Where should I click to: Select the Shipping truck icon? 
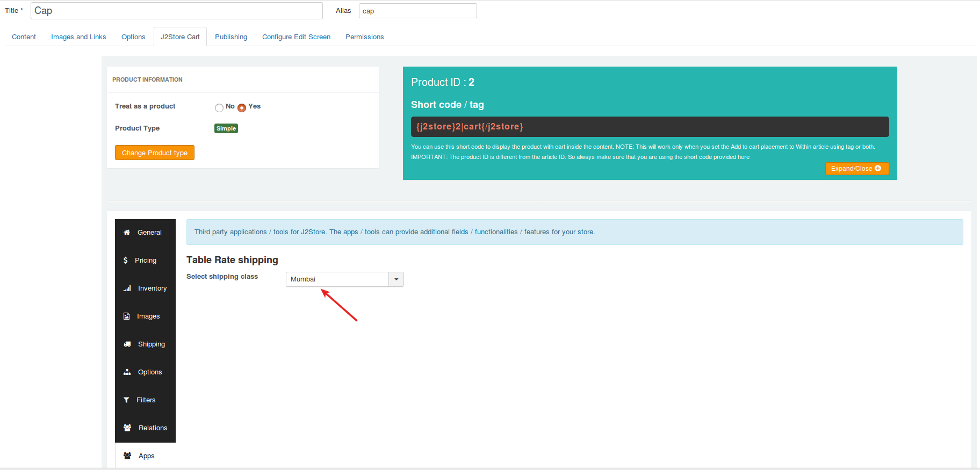pyautogui.click(x=127, y=344)
